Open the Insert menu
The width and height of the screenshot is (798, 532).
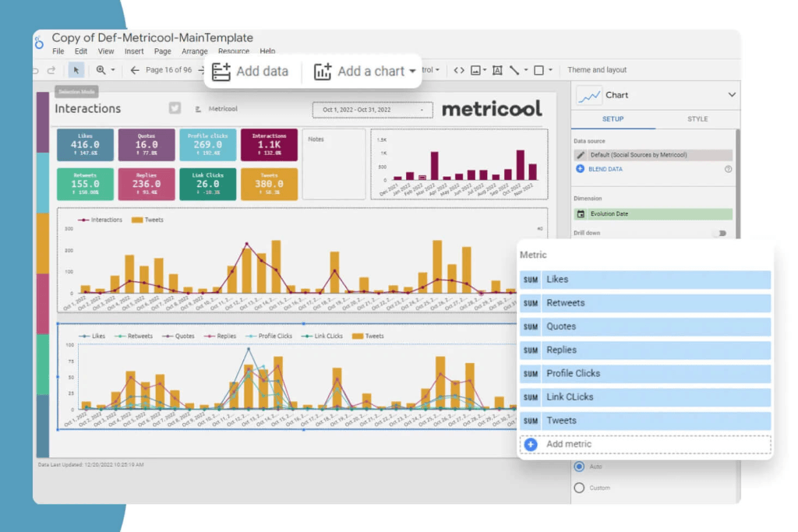[134, 51]
